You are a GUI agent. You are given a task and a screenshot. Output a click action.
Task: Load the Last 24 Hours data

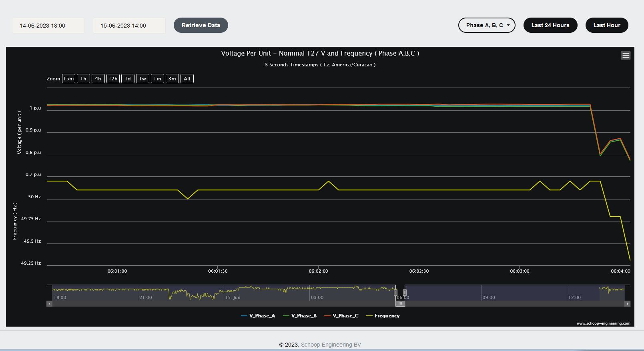550,25
